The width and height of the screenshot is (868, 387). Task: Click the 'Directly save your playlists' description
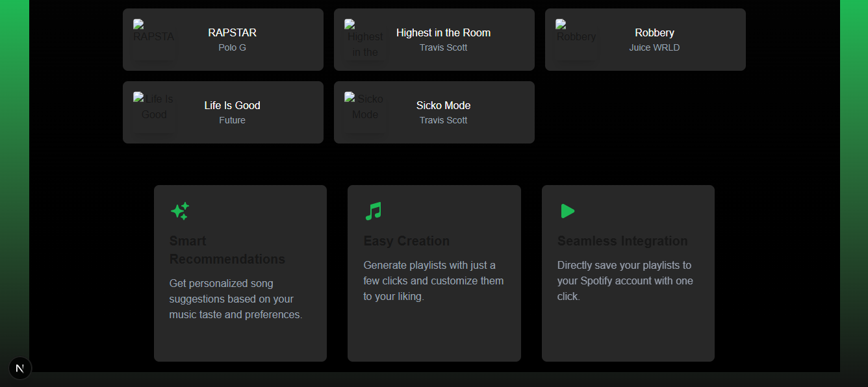[x=625, y=281]
